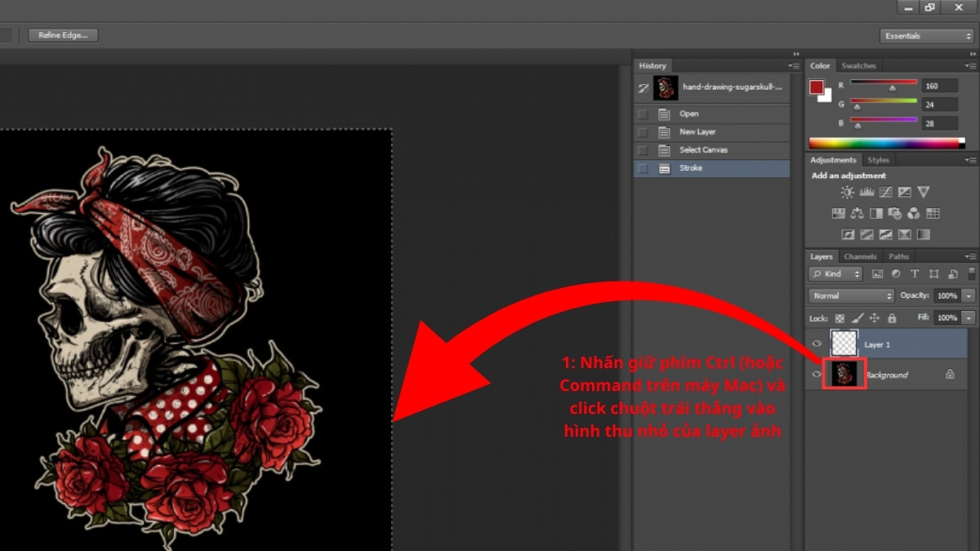Add a Threshold adjustment

pos(885,235)
